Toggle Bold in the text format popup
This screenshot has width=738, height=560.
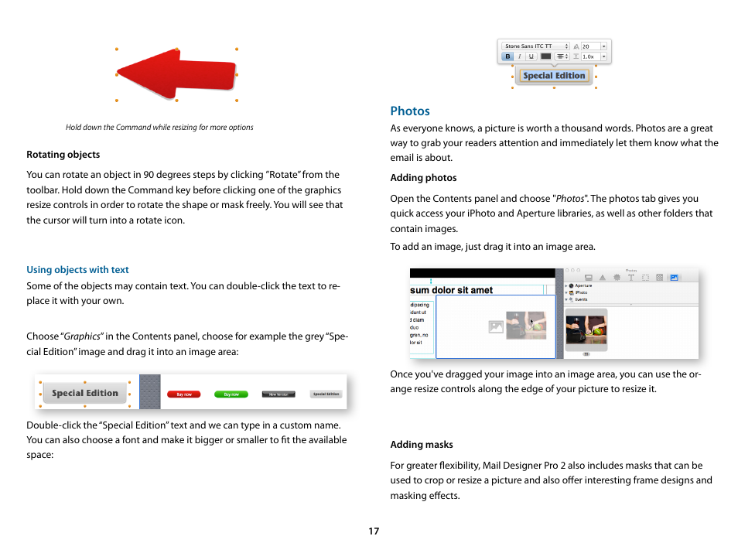click(x=507, y=56)
